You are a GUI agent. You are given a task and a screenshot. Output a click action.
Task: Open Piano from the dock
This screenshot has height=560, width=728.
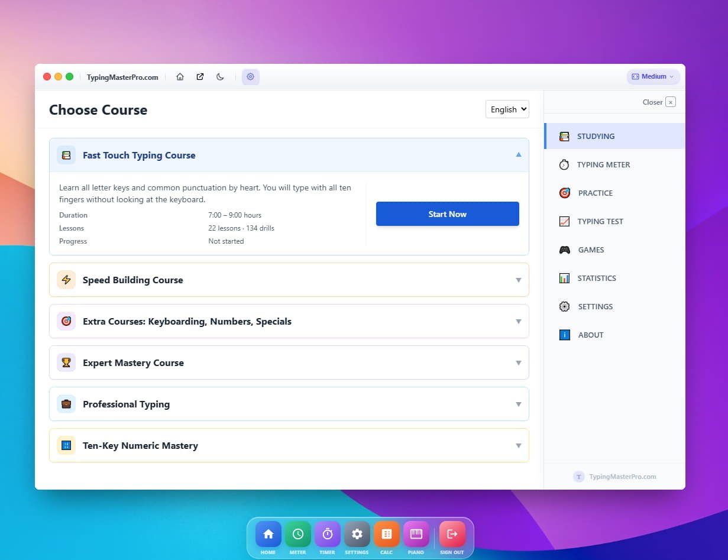click(x=416, y=535)
